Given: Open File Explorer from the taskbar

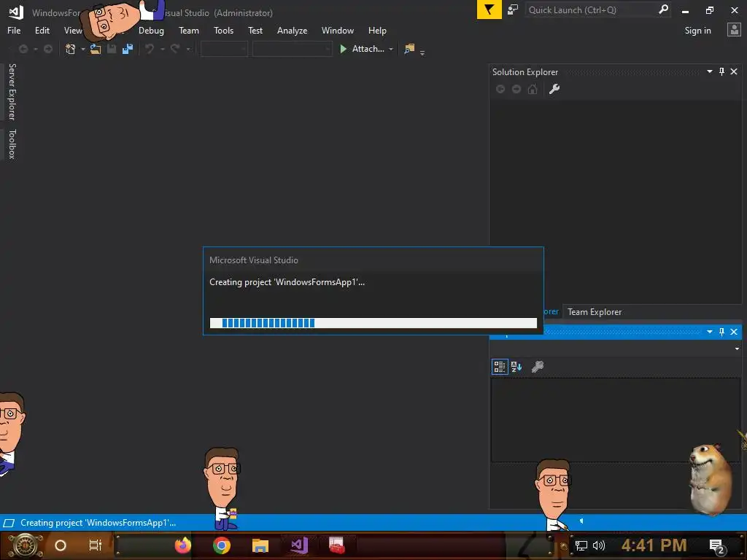Looking at the screenshot, I should click(x=260, y=545).
